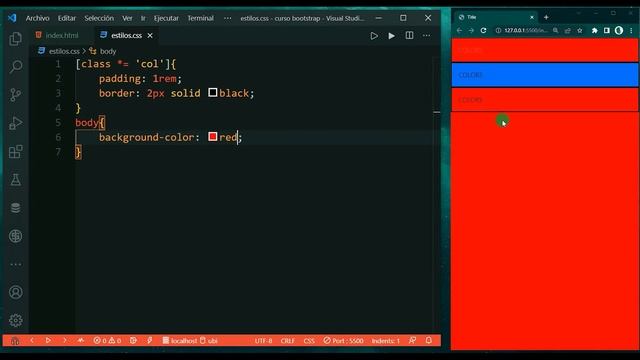Open the database icon in activity bar
Viewport: 640px width, 360px height.
16,208
